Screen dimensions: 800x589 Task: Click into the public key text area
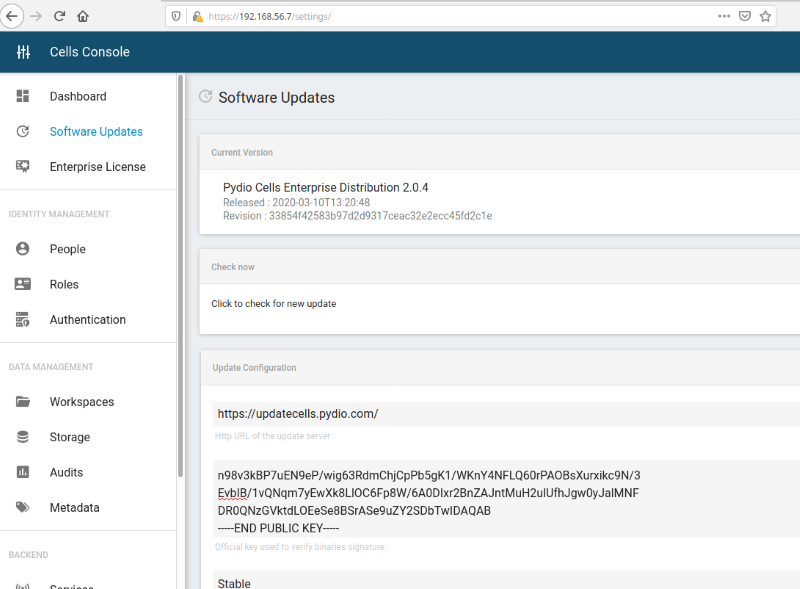tap(506, 498)
